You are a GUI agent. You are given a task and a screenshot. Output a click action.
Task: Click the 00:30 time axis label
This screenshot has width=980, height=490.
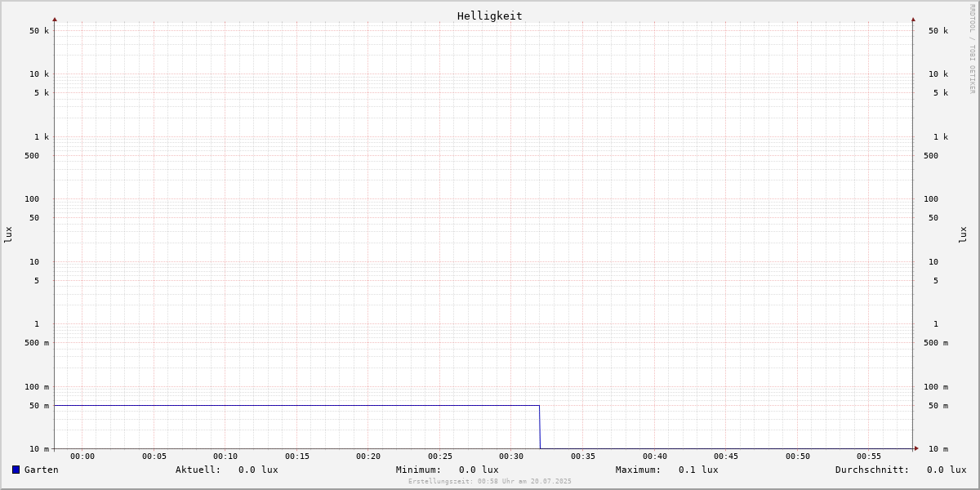pos(511,457)
